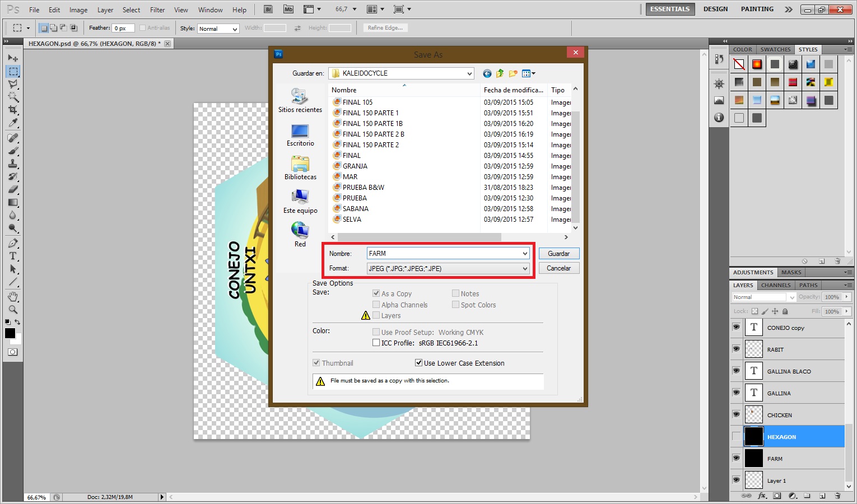Open the zoom level 66,7 dropdown
The height and width of the screenshot is (504, 857).
click(x=354, y=10)
